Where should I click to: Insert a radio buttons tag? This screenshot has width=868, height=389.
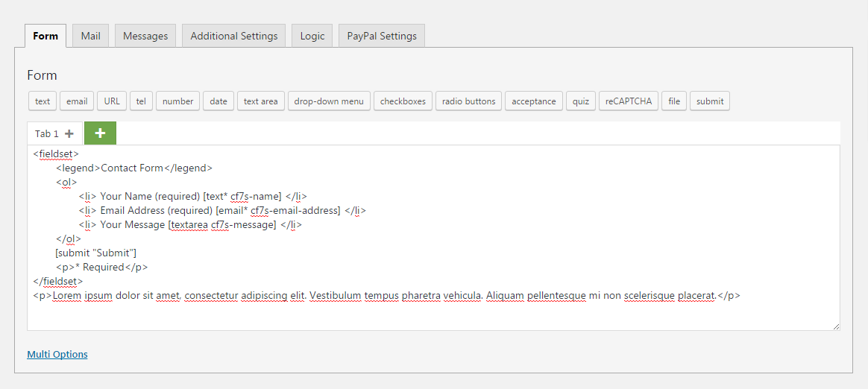(468, 101)
